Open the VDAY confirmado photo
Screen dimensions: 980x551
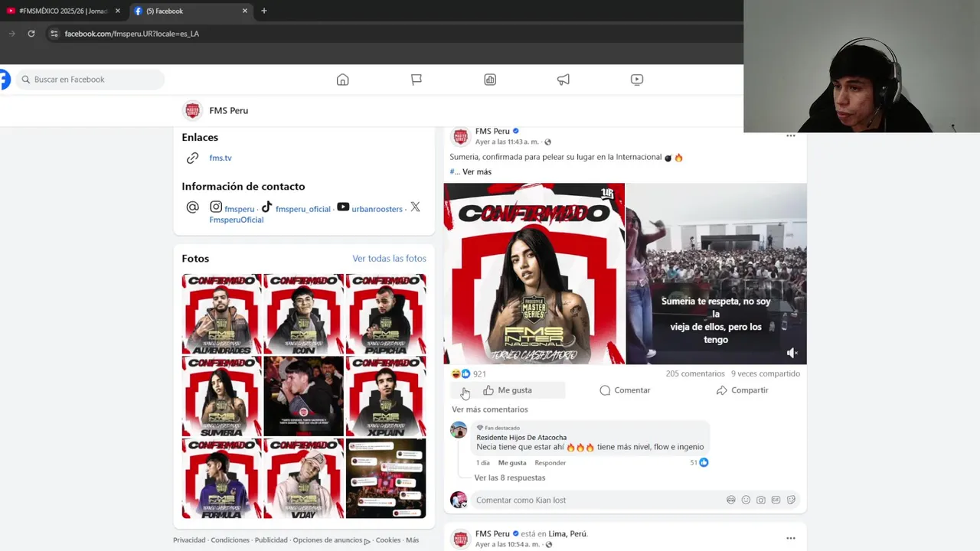(303, 478)
